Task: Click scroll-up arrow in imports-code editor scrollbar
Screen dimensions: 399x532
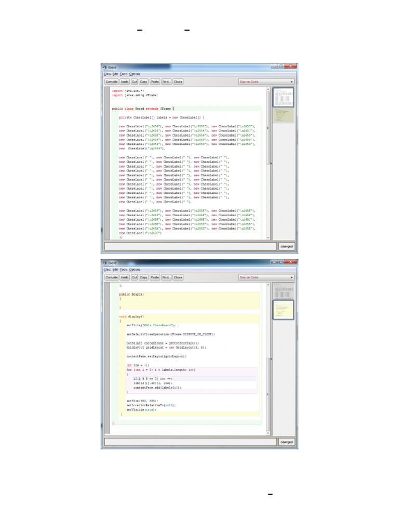Action: (x=268, y=89)
